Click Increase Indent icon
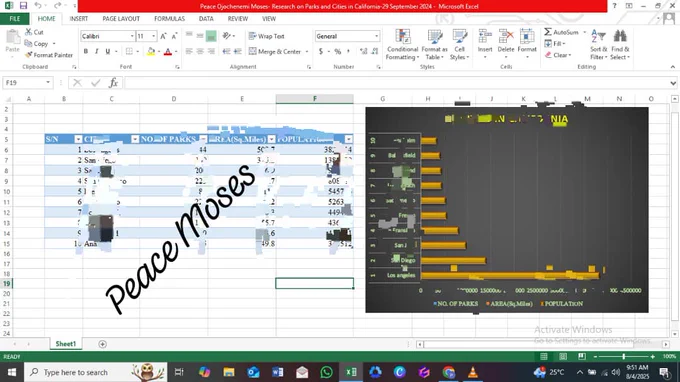 coord(238,52)
